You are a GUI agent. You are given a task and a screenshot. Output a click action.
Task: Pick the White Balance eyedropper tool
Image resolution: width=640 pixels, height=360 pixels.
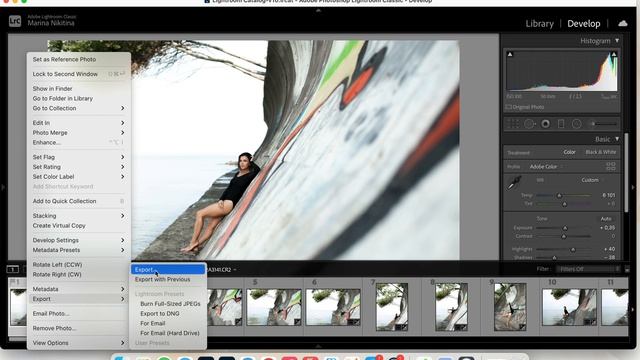[514, 183]
